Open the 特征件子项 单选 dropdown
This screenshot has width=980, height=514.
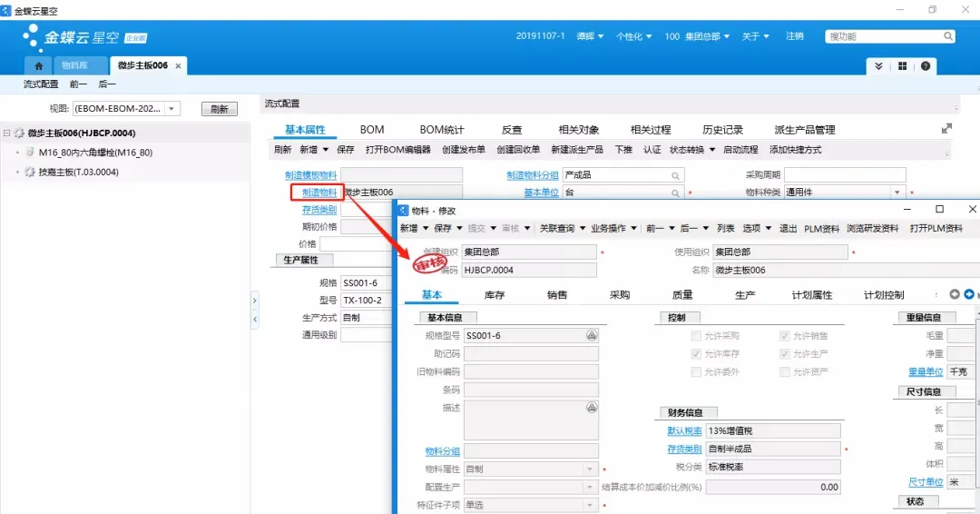point(590,505)
